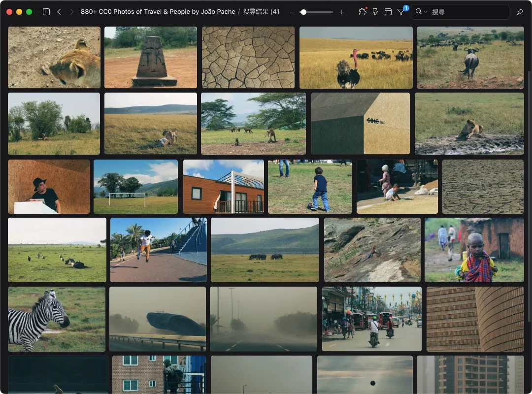The height and width of the screenshot is (394, 532).
Task: Click the 搜尋結果 breadcrumb label
Action: (x=261, y=12)
